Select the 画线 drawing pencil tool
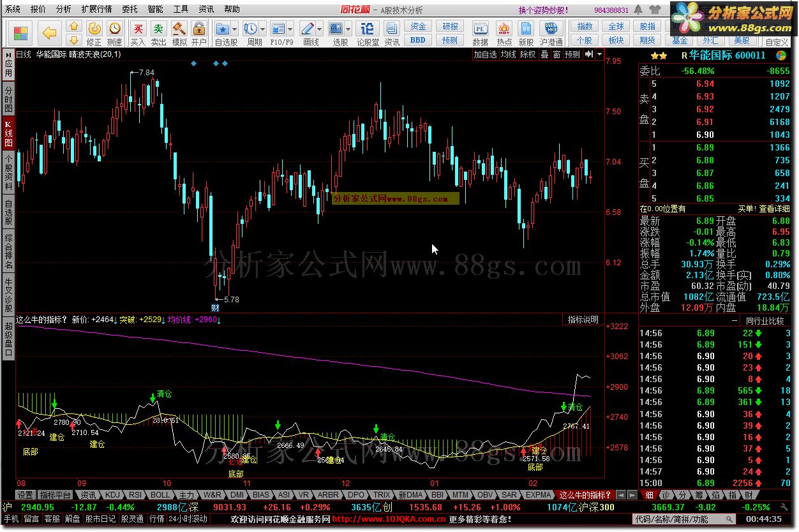799x532 pixels. click(x=307, y=29)
